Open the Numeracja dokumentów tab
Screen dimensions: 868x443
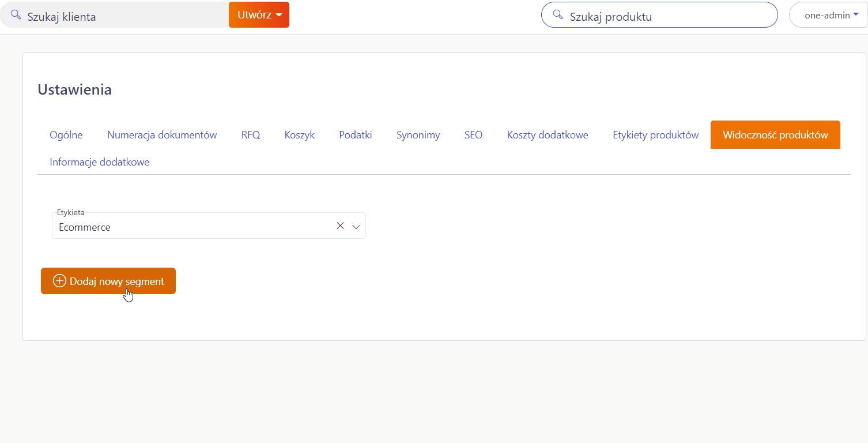click(162, 135)
